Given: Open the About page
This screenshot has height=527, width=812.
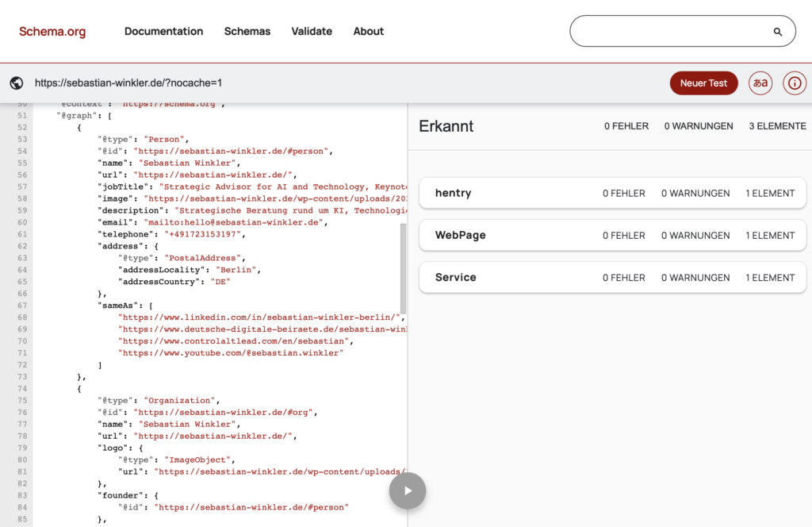Looking at the screenshot, I should tap(368, 32).
